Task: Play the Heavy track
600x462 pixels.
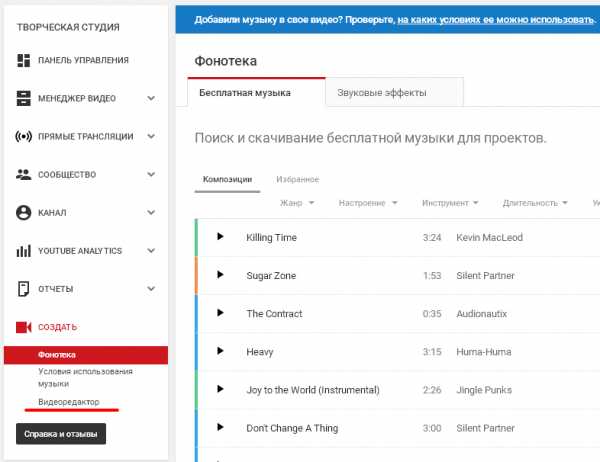Action: tap(220, 351)
